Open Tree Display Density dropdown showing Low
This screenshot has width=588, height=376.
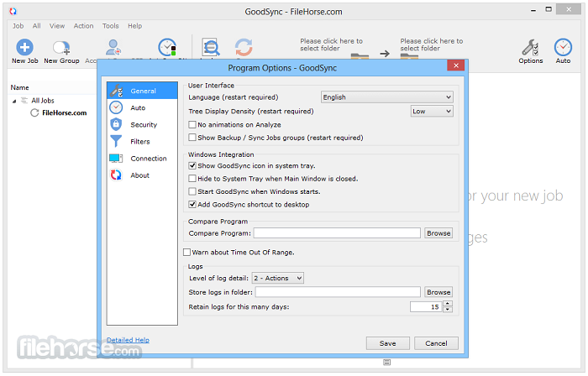click(x=432, y=112)
